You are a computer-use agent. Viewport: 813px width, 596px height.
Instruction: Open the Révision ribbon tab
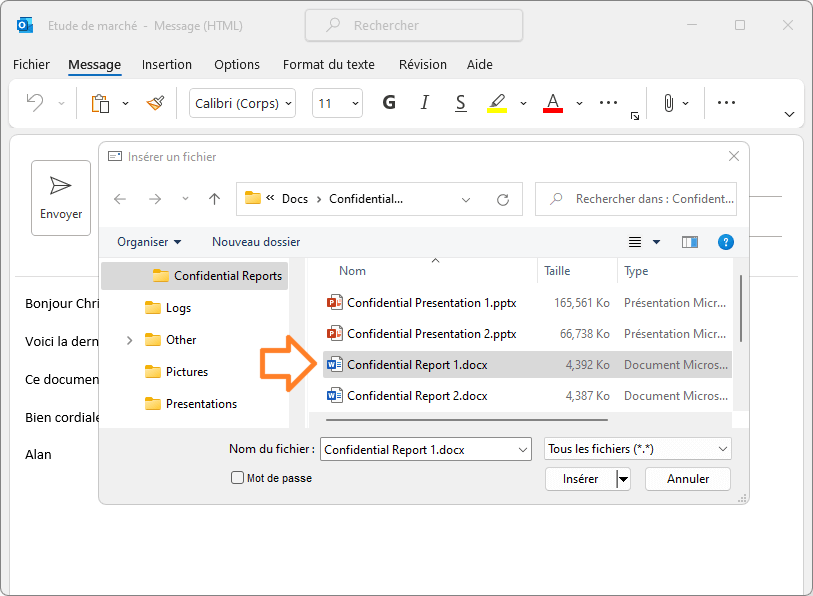tap(422, 64)
